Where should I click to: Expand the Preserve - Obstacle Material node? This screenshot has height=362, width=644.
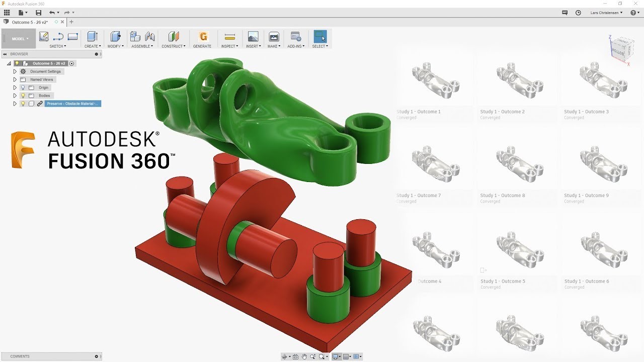click(15, 104)
